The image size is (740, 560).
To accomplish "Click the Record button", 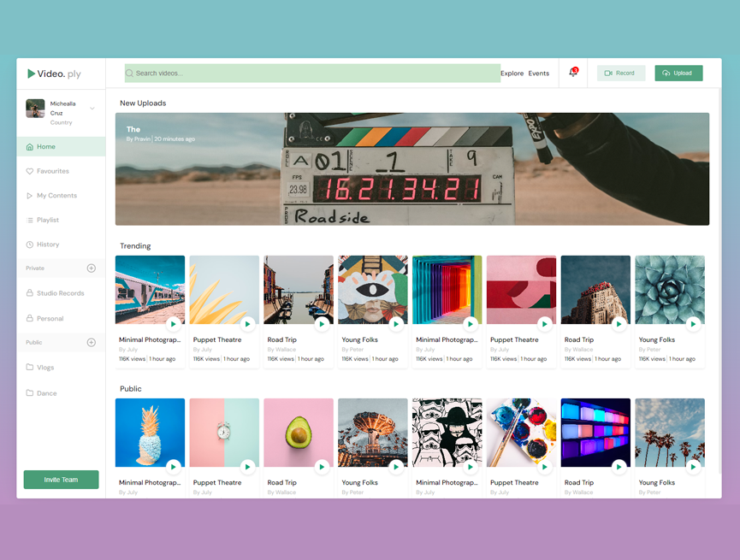I will pos(620,74).
